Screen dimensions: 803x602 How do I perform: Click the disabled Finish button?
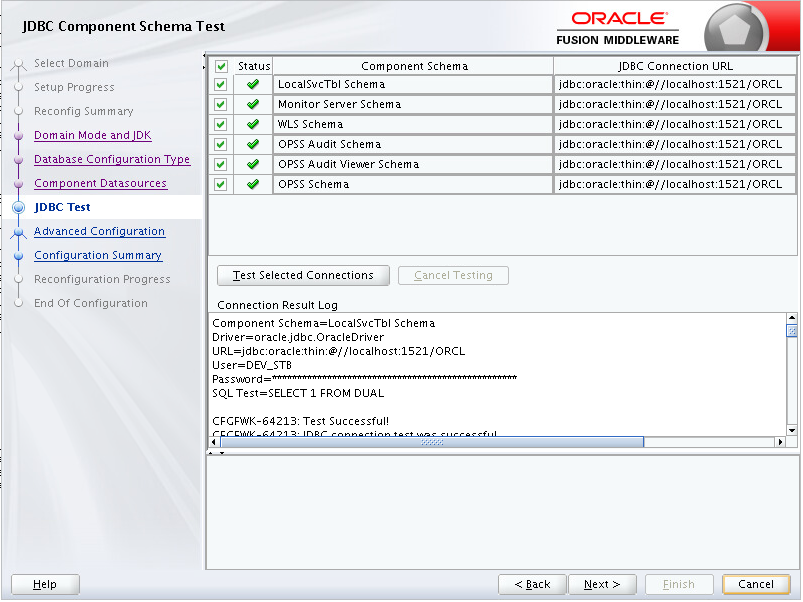coord(679,584)
